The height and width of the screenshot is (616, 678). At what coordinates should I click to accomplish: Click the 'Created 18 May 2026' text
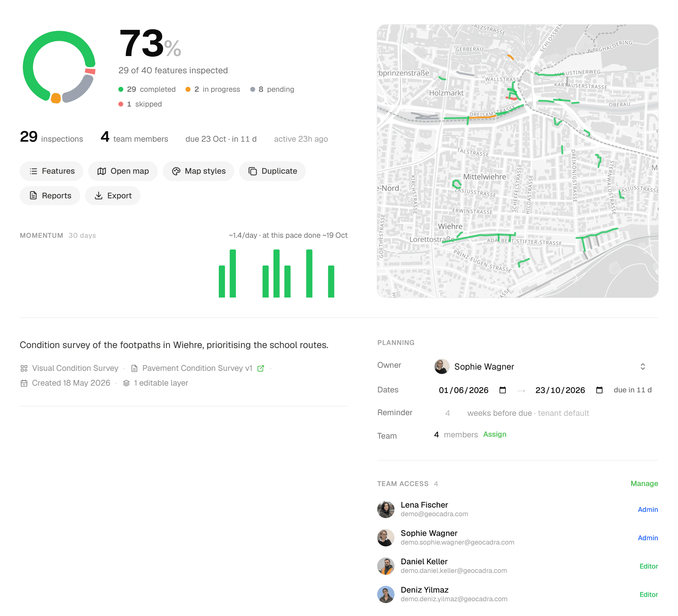[x=71, y=383]
